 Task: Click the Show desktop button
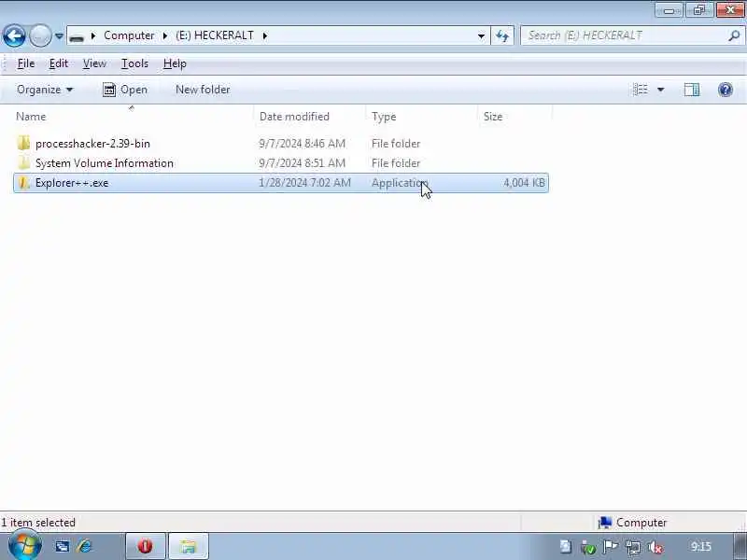(740, 546)
